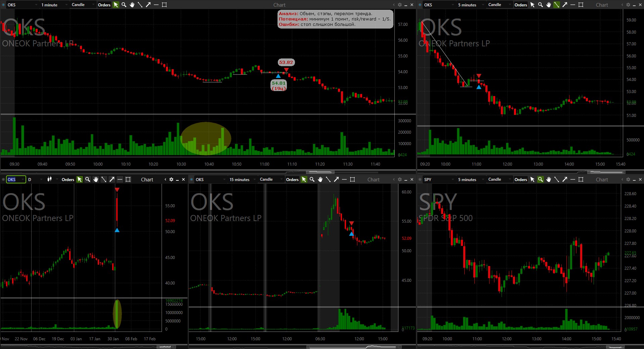This screenshot has height=349, width=644.
Task: Click the 53.82 sell order marker label
Action: point(286,62)
